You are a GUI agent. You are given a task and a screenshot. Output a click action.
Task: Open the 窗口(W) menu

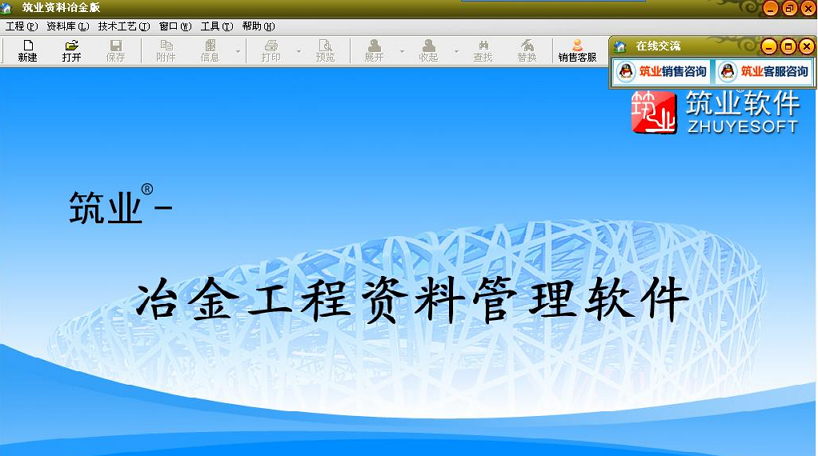[175, 26]
